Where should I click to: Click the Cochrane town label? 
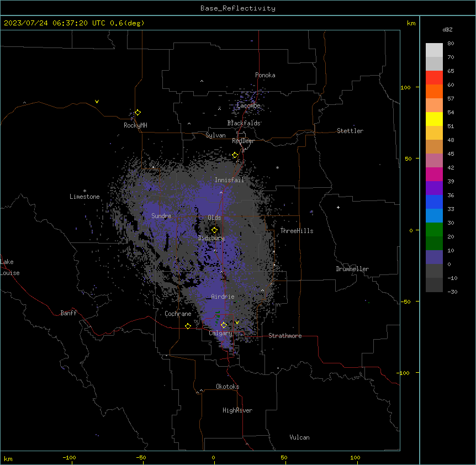[x=178, y=314]
